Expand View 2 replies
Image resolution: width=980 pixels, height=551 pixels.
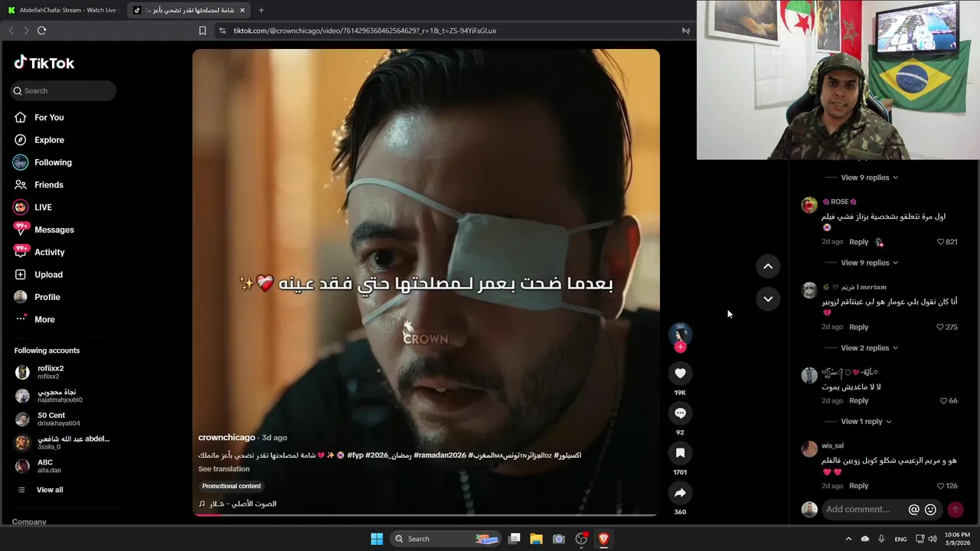869,348
